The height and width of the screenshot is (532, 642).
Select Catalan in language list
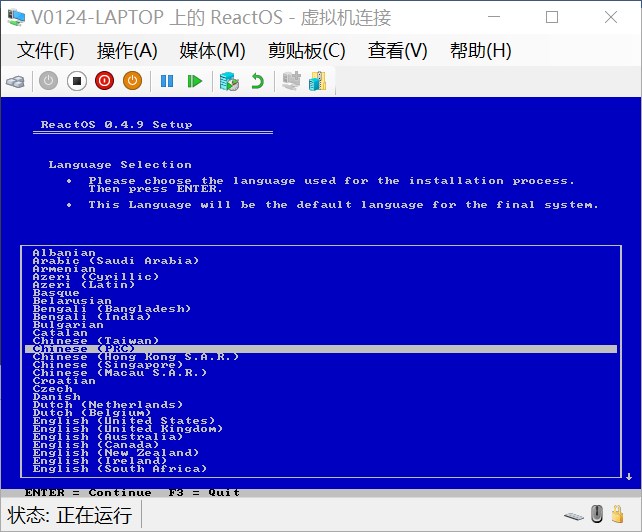tap(60, 333)
